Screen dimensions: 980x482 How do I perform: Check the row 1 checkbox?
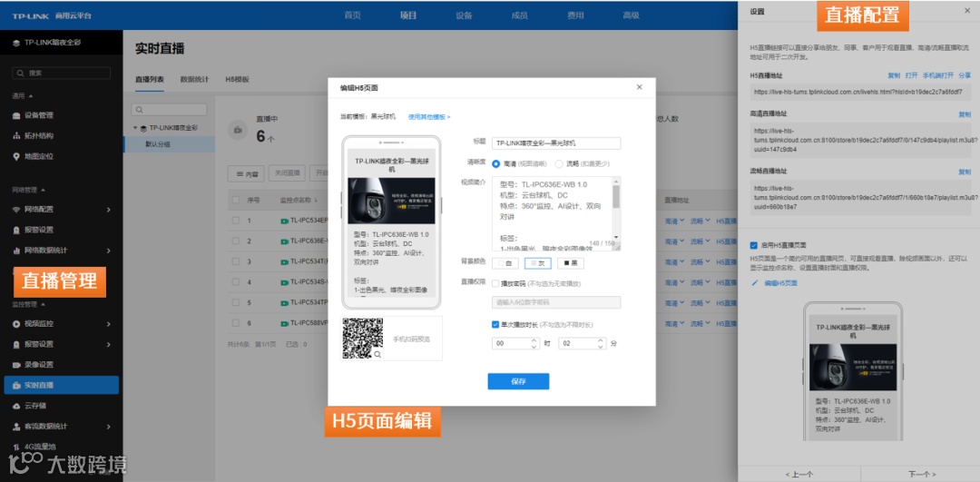tap(236, 221)
